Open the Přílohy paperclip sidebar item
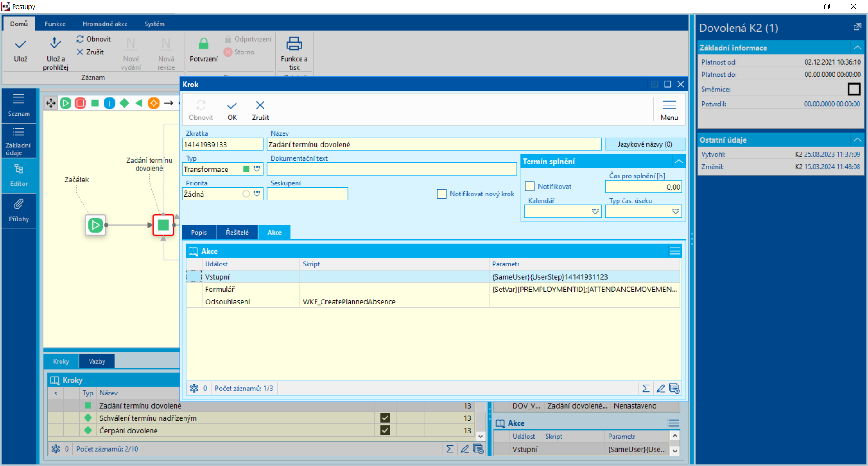This screenshot has width=868, height=466. pyautogui.click(x=19, y=210)
